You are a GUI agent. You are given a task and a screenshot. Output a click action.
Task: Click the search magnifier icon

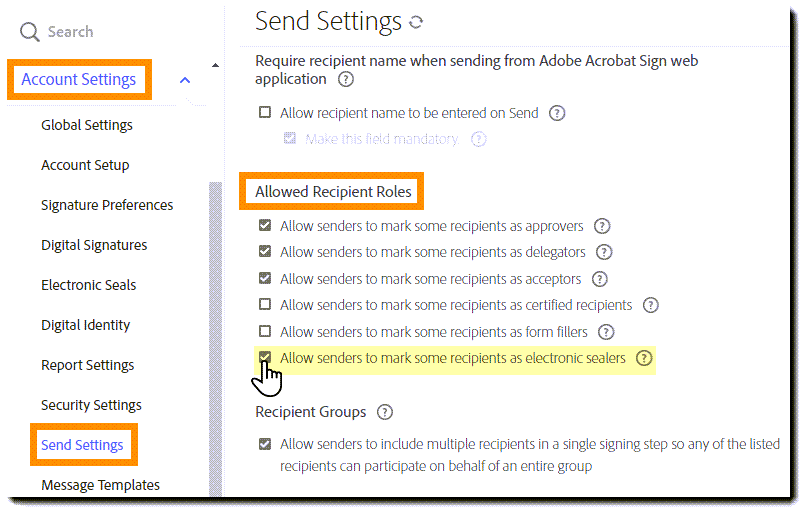point(31,32)
